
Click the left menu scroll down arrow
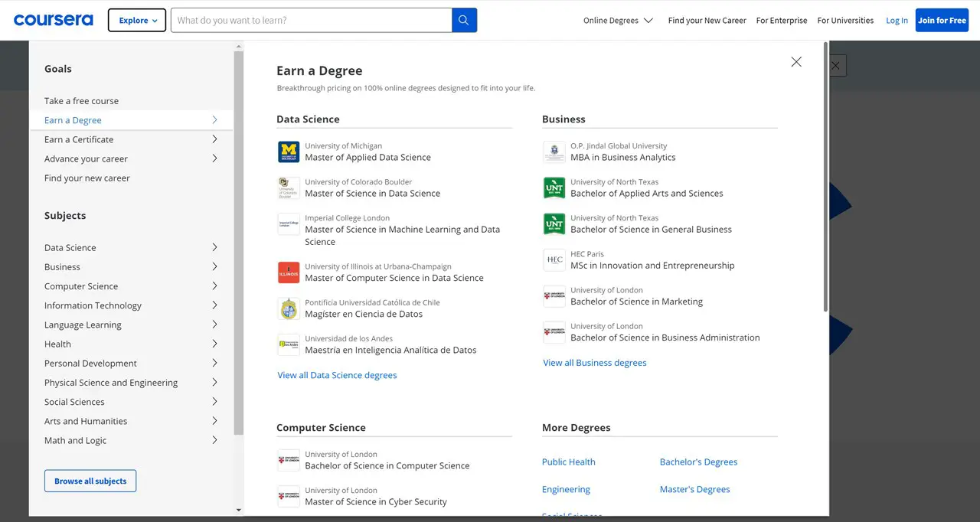click(x=238, y=510)
